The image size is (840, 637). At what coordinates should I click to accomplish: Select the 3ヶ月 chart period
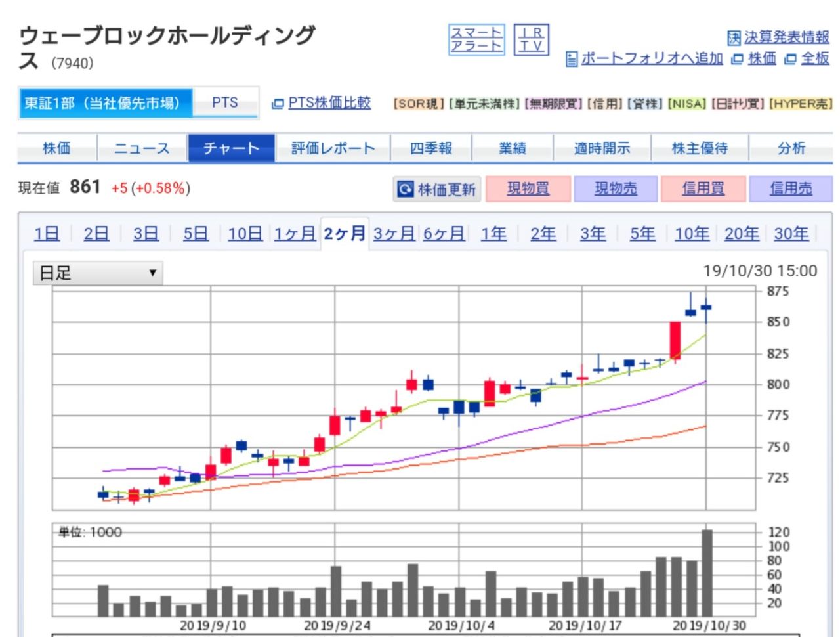[x=394, y=234]
